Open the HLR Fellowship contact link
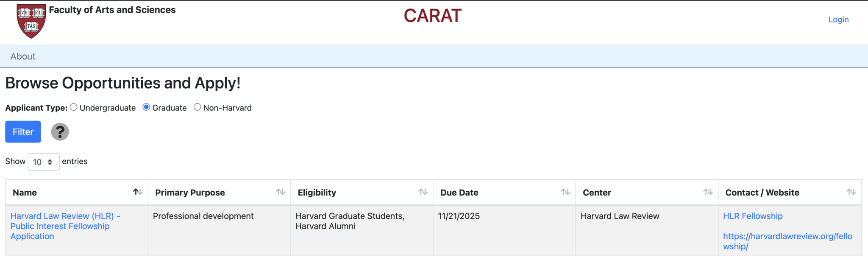Viewport: 868px width, 260px height. point(753,216)
